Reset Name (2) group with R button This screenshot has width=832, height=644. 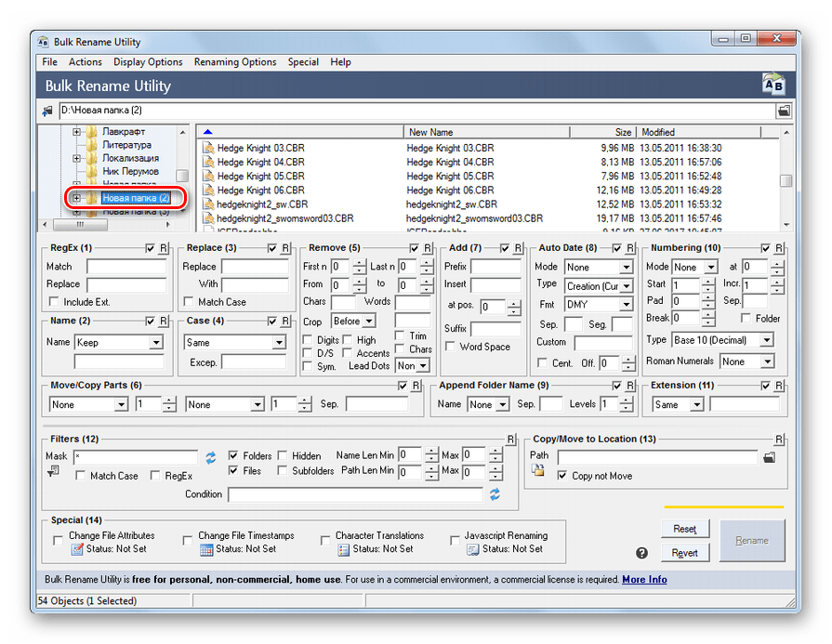tap(164, 321)
